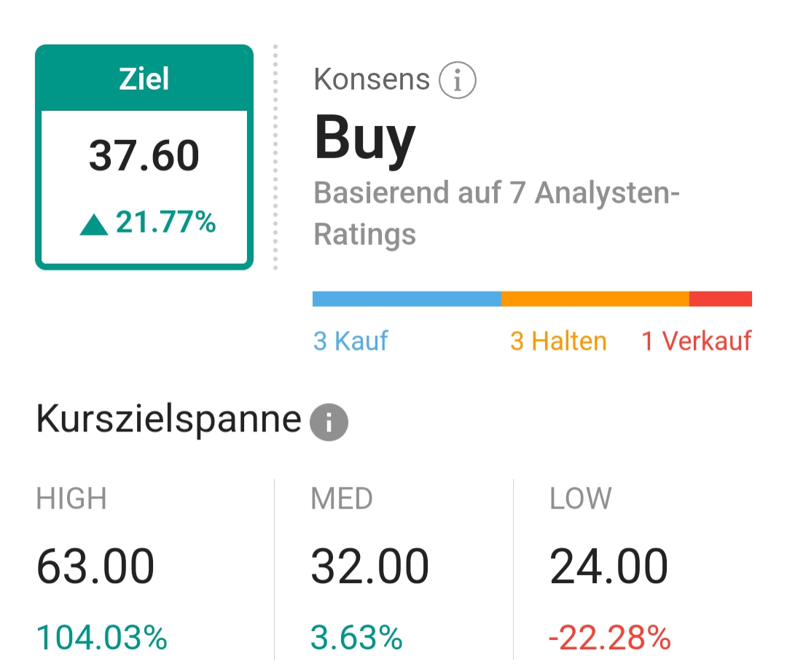Viewport: 787px width, 672px height.
Task: Select the MED price target 32.00
Action: click(x=370, y=566)
